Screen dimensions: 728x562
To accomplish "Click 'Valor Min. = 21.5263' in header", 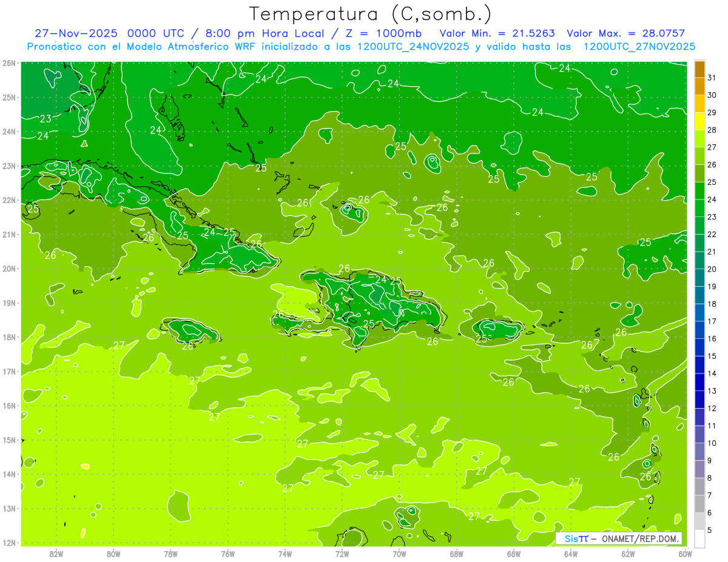I will 497,33.
